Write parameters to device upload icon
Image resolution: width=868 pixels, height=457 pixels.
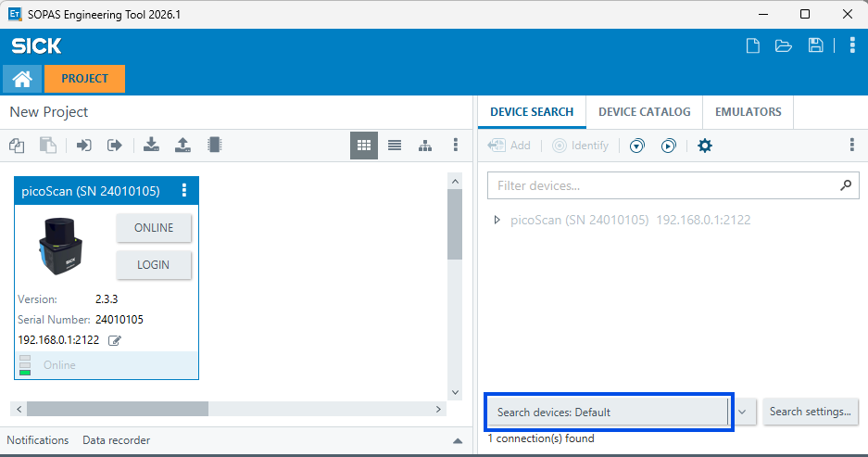pos(182,146)
